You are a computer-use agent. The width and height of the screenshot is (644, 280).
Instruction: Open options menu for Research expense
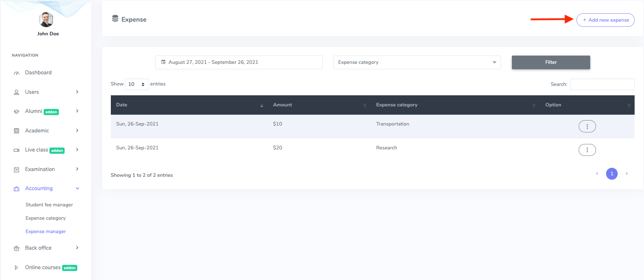click(x=587, y=150)
